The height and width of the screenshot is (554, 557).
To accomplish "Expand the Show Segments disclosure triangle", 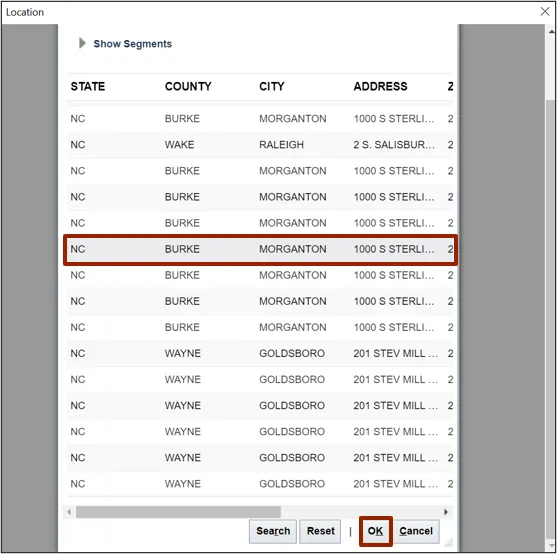I will [x=82, y=43].
